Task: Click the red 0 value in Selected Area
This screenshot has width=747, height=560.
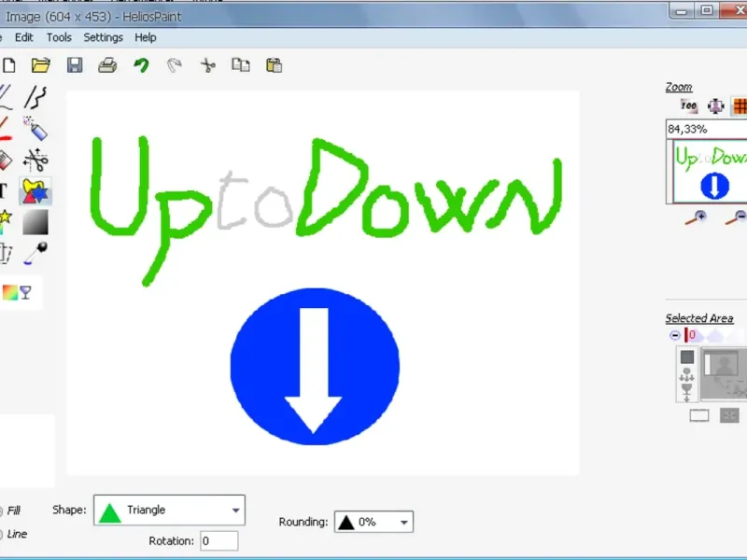Action: [692, 335]
